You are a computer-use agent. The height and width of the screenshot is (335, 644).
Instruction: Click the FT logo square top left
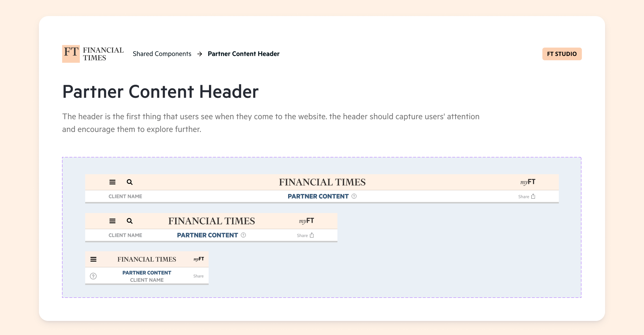(x=71, y=54)
